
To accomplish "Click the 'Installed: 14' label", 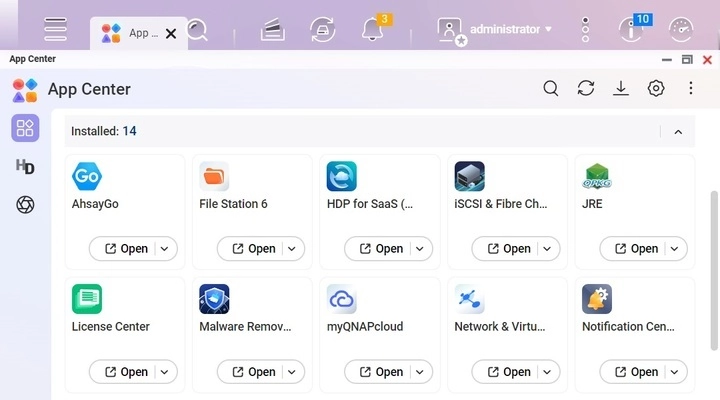I will pos(104,131).
